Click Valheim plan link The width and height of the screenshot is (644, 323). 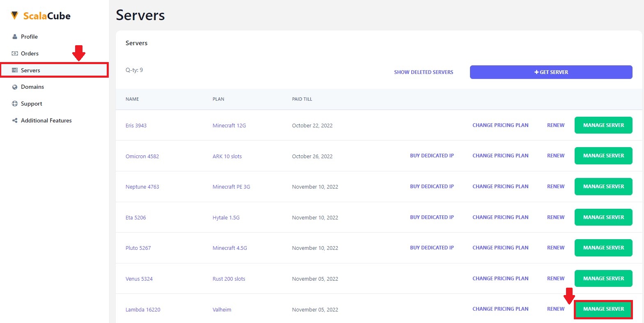[x=222, y=309]
